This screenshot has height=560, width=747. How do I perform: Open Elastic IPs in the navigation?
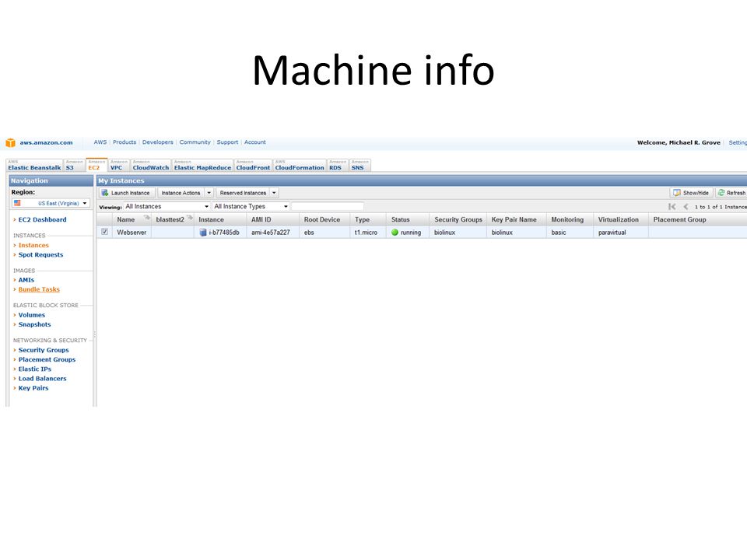tap(35, 369)
